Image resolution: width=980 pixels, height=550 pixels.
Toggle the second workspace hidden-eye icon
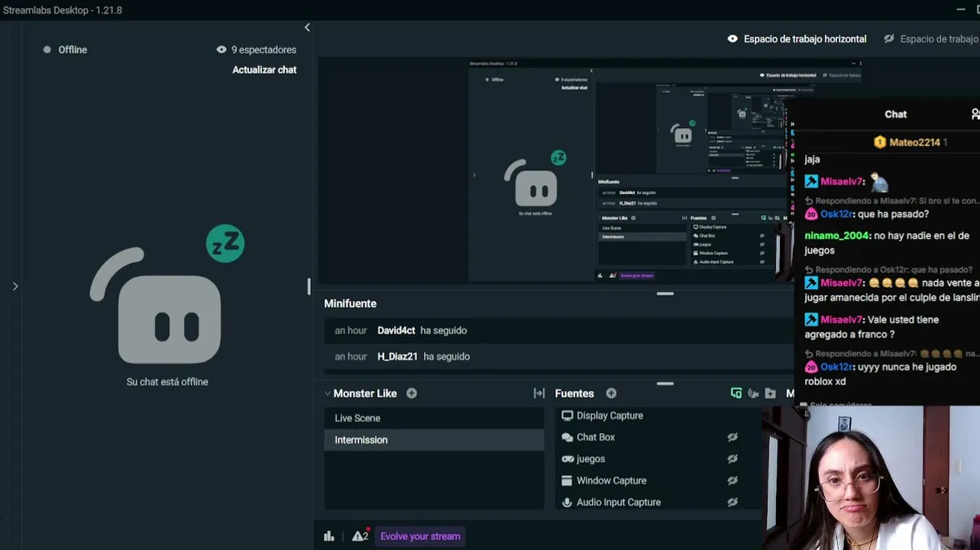coord(889,39)
